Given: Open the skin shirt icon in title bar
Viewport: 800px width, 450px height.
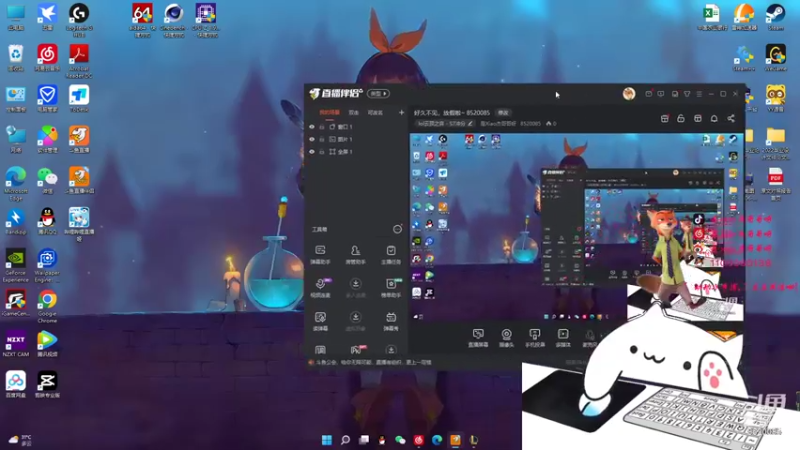Looking at the screenshot, I should coord(687,94).
